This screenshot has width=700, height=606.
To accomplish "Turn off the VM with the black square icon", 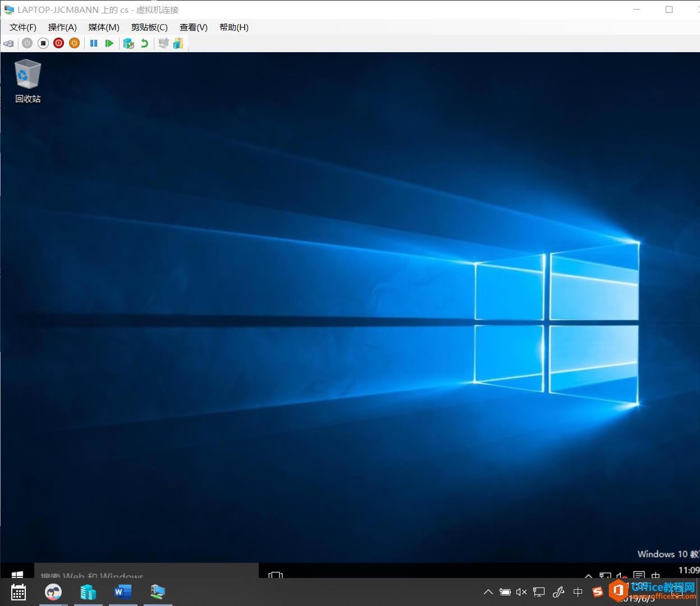I will pos(43,43).
